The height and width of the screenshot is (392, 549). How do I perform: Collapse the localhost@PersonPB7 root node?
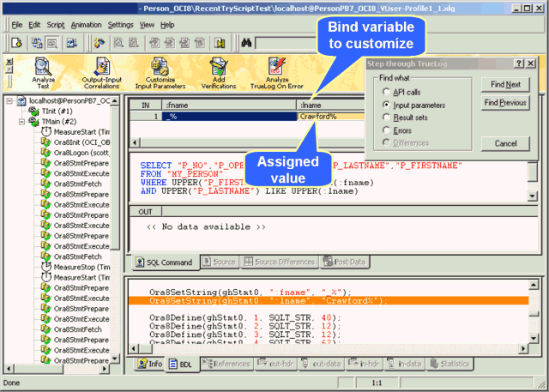click(x=10, y=101)
